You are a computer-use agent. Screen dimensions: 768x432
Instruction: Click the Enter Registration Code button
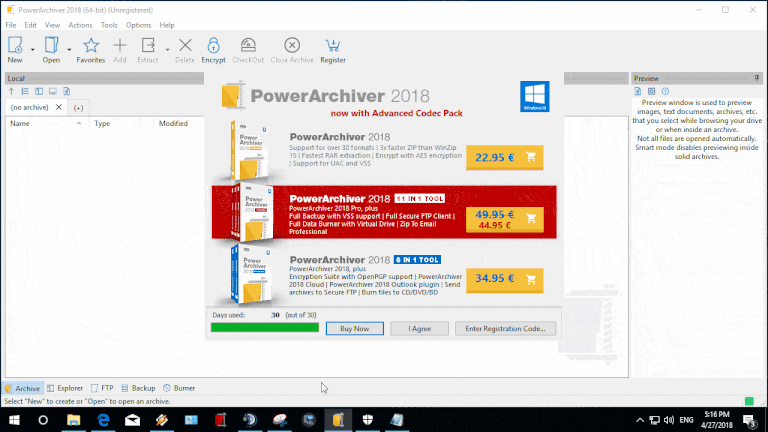tap(505, 328)
